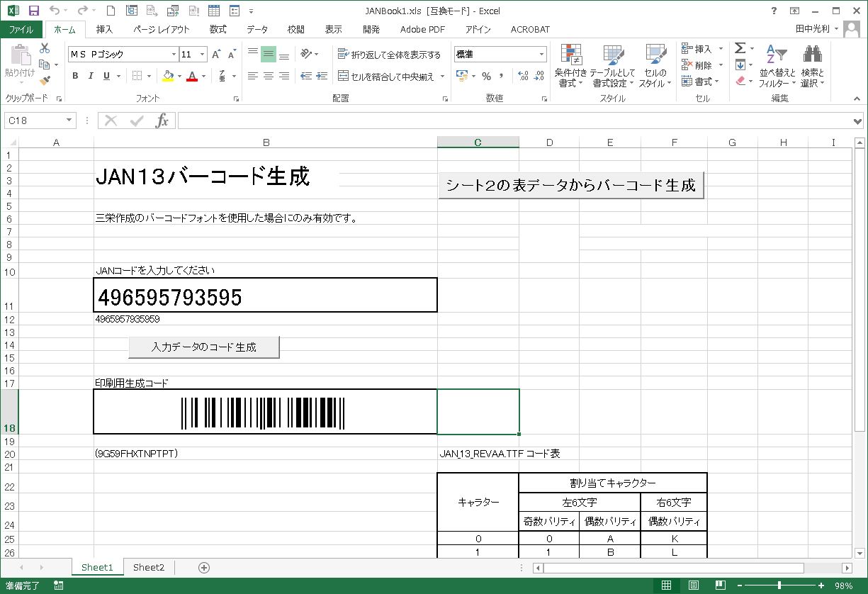
Task: Switch to Sheet2 worksheet tab
Action: pos(149,567)
